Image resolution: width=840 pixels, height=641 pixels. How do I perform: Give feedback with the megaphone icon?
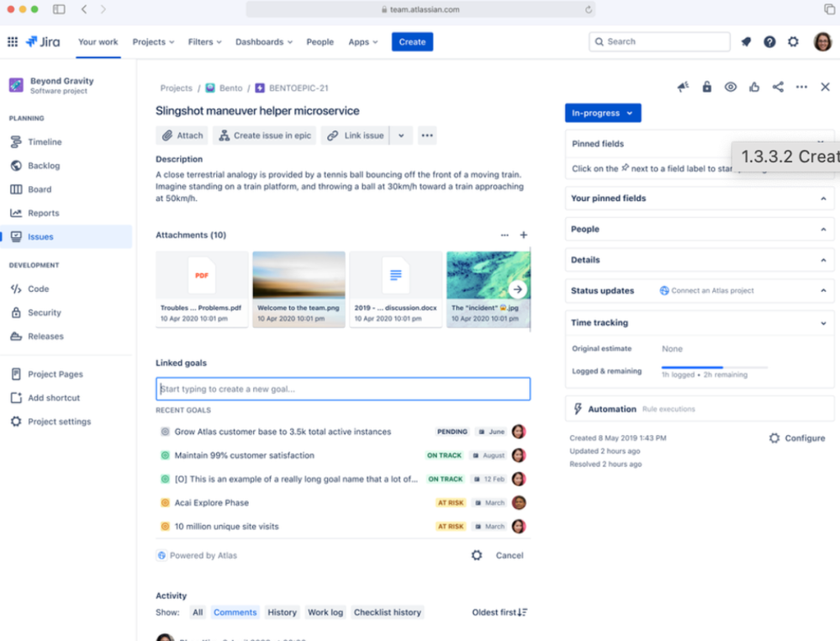coord(683,87)
